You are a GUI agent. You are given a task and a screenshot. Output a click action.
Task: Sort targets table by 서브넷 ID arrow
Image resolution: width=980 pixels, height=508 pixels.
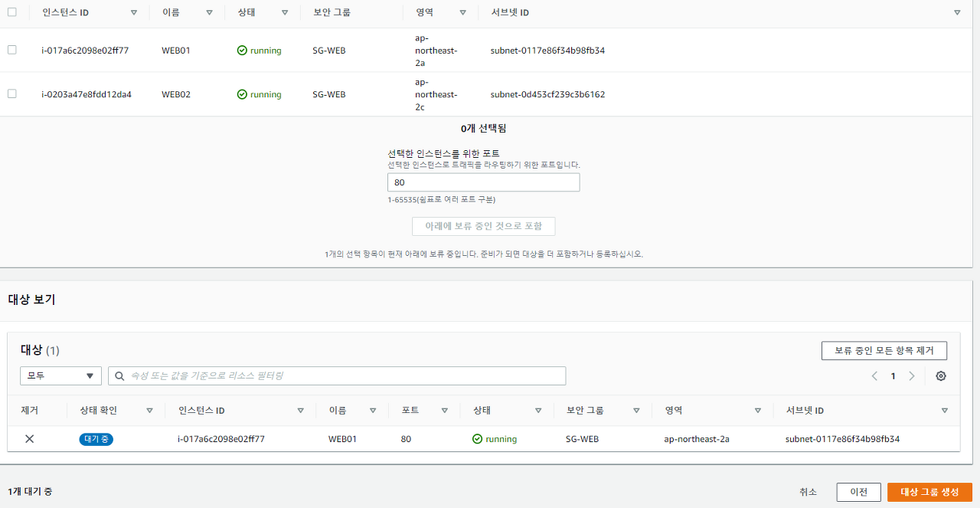[x=944, y=411]
